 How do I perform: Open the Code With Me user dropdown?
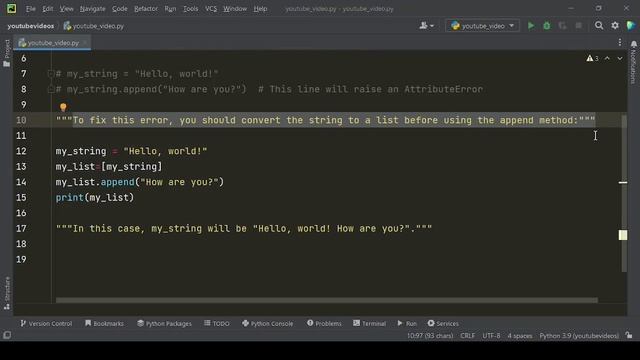tap(427, 26)
